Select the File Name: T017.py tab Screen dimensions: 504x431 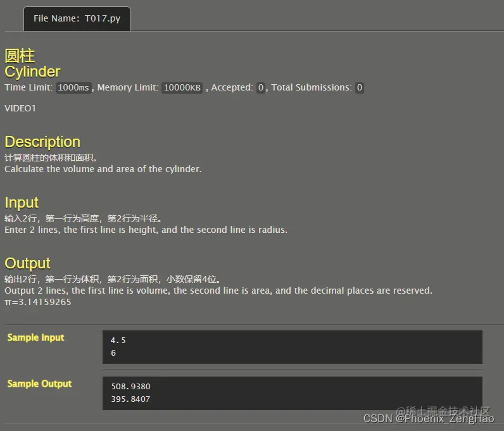(77, 18)
